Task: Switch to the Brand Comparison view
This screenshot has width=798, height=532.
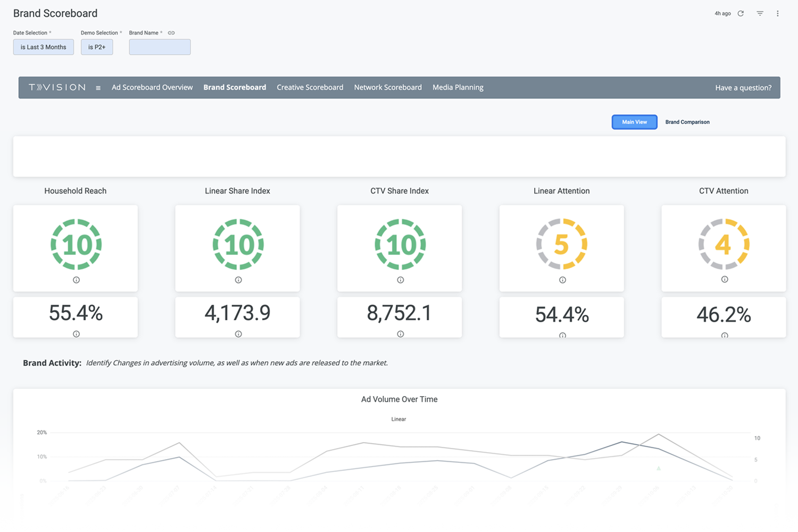Action: [x=687, y=122]
